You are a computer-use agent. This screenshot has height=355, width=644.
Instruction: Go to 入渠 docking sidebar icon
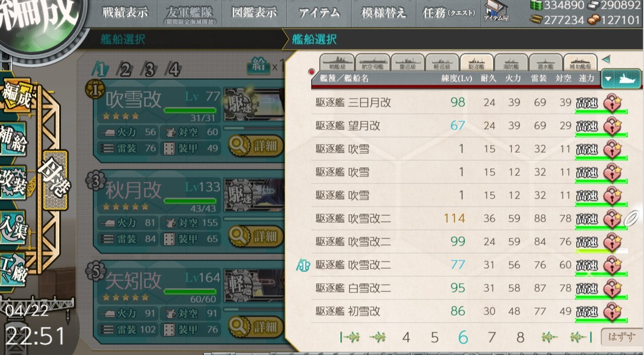point(13,228)
